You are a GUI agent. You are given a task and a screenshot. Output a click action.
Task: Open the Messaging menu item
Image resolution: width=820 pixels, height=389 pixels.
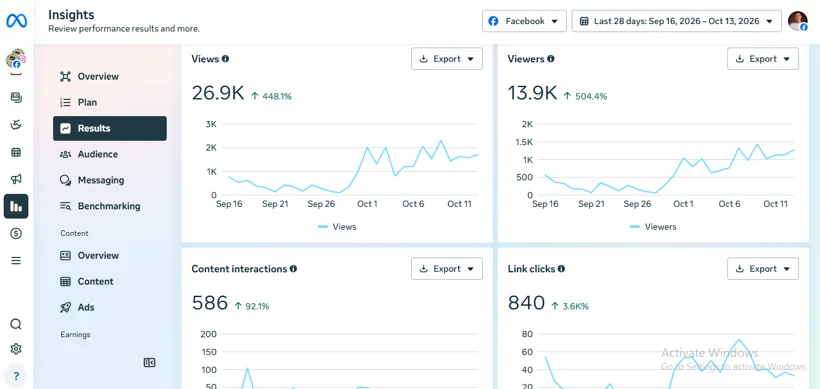pos(110,180)
